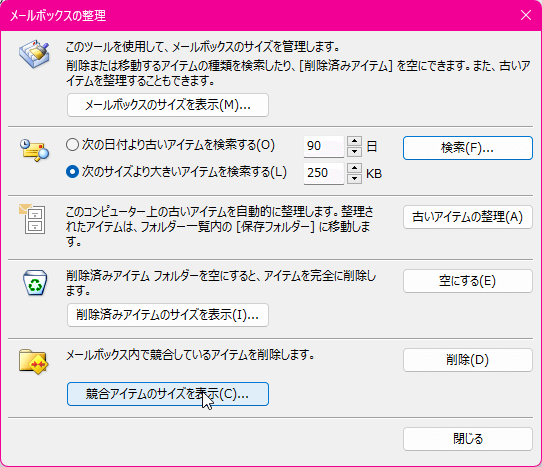The image size is (542, 467).
Task: Increase the KB size with up arrow
Action: click(x=354, y=168)
